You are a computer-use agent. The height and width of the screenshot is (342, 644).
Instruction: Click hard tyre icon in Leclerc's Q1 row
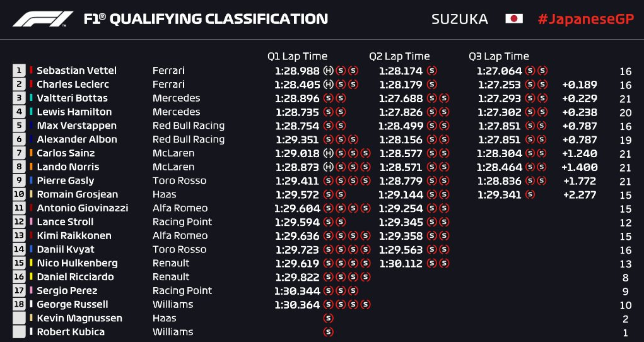(x=329, y=85)
